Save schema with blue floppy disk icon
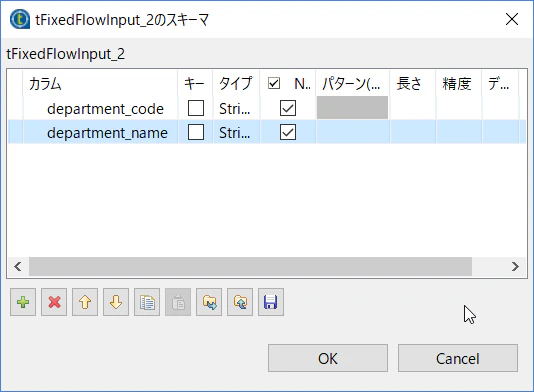 [x=271, y=302]
